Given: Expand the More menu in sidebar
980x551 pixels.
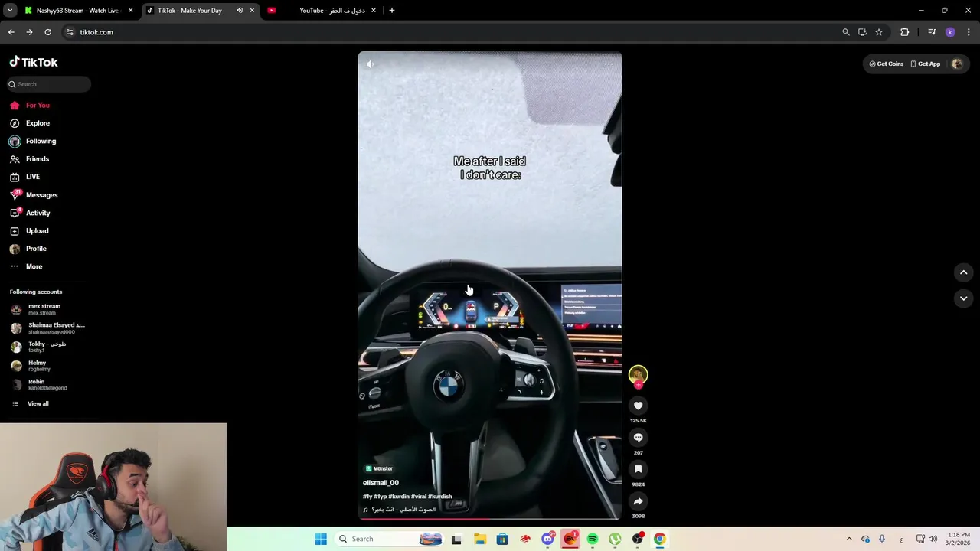Looking at the screenshot, I should pos(26,266).
